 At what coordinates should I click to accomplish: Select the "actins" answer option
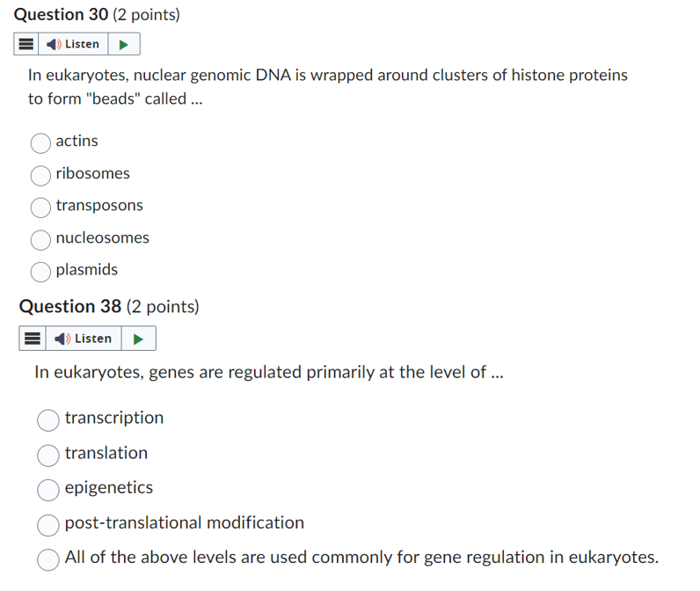[40, 143]
